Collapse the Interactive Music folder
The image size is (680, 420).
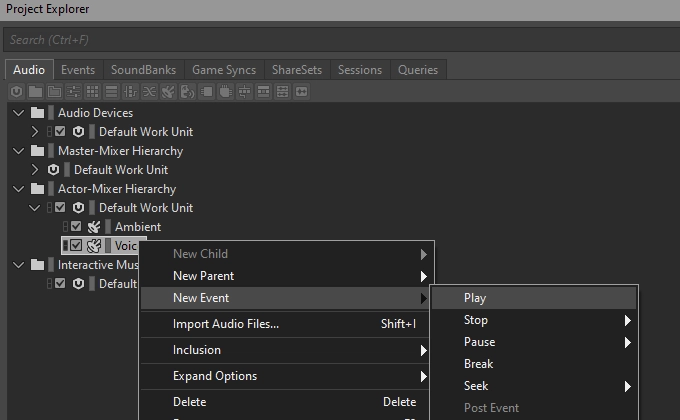[x=19, y=265]
